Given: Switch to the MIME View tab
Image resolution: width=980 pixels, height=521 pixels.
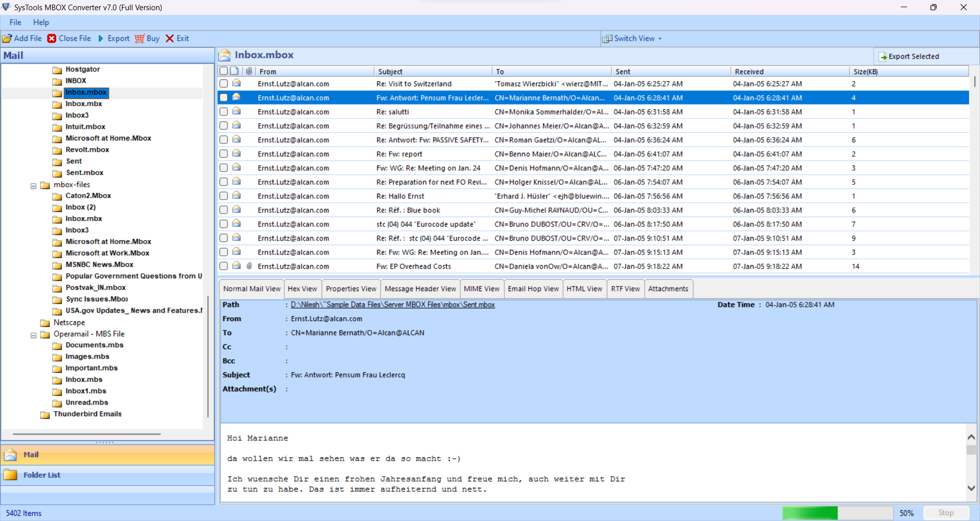Looking at the screenshot, I should click(x=481, y=289).
